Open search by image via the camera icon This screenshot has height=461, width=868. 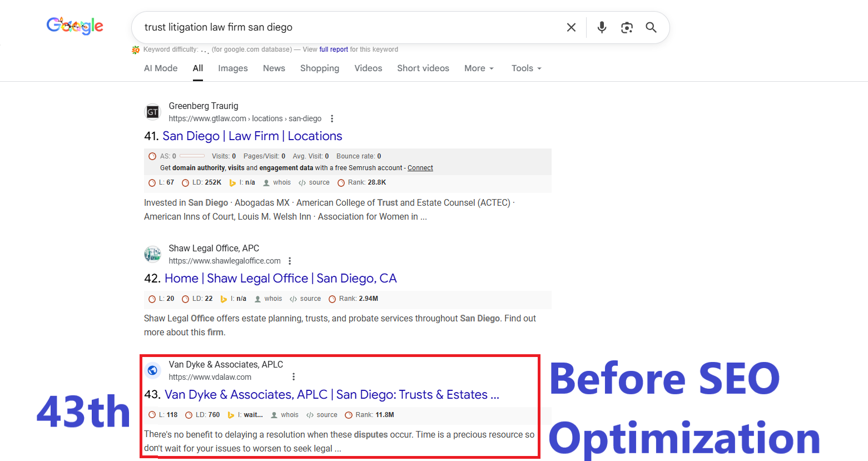pos(627,27)
